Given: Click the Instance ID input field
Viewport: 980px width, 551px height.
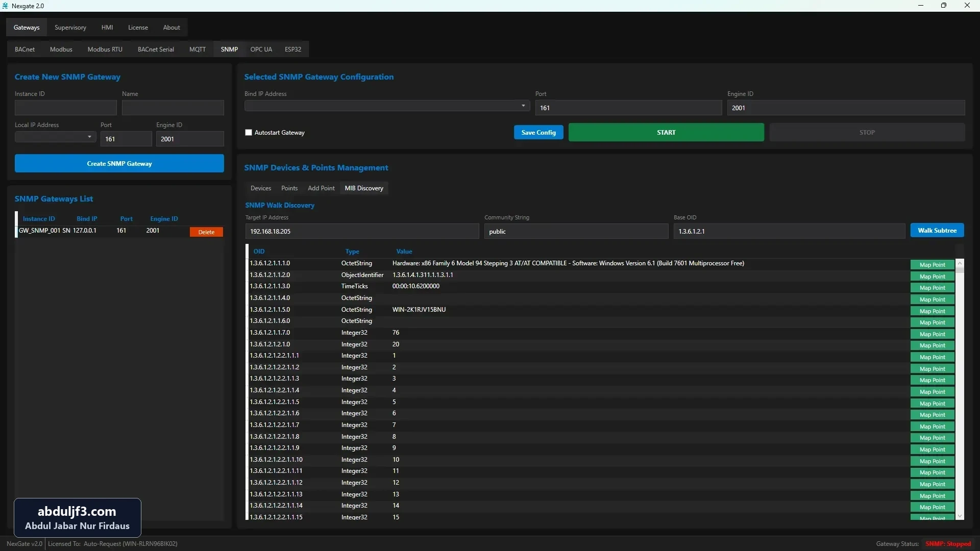Looking at the screenshot, I should point(66,108).
